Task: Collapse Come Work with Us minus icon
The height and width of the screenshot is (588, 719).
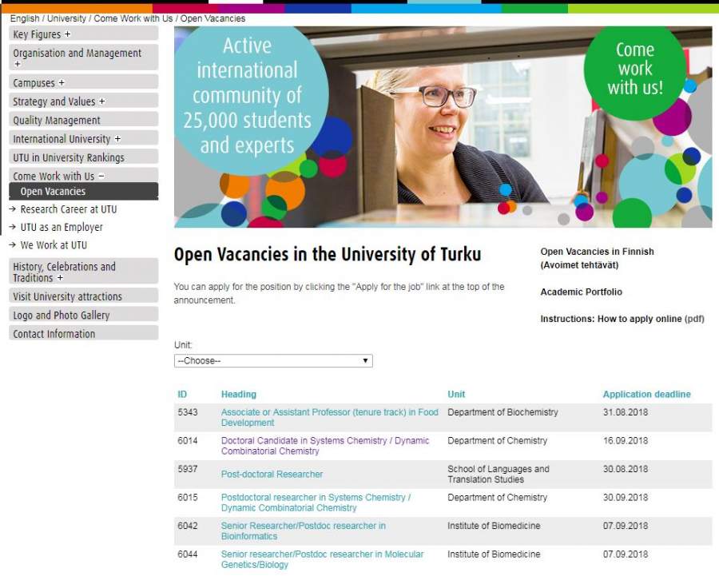Action: 101,177
